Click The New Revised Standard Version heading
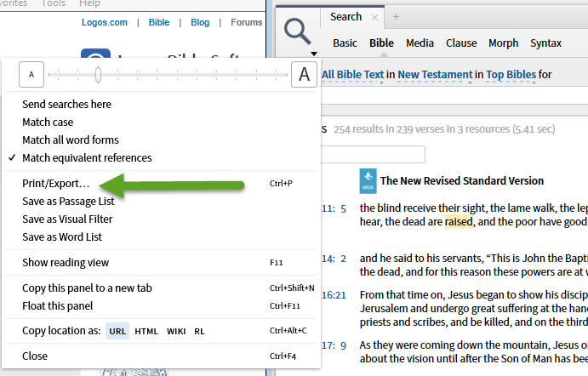The height and width of the screenshot is (376, 588). click(461, 181)
